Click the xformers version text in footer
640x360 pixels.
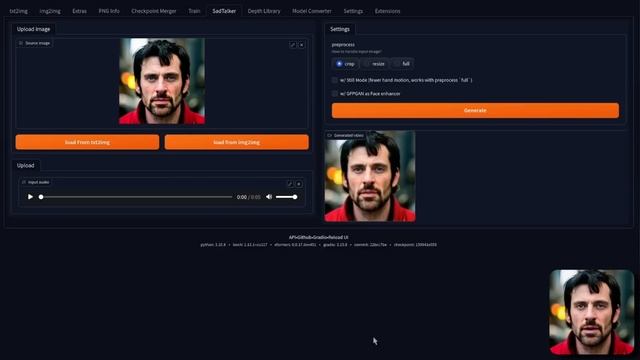pyautogui.click(x=295, y=244)
